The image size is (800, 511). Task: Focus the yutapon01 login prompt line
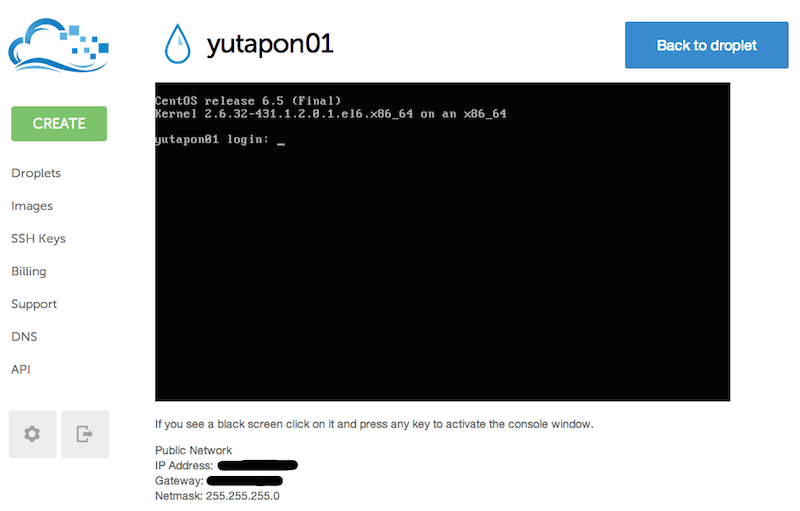[220, 139]
